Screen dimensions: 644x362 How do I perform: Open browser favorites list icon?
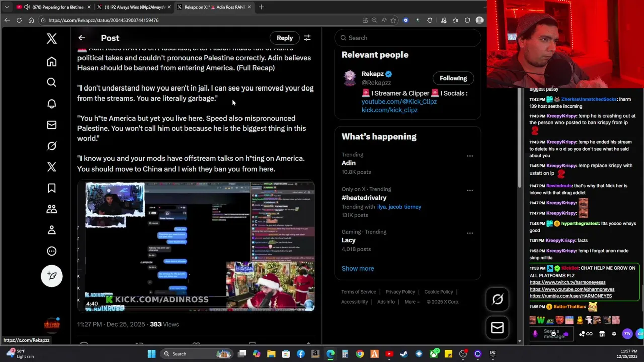(x=455, y=20)
